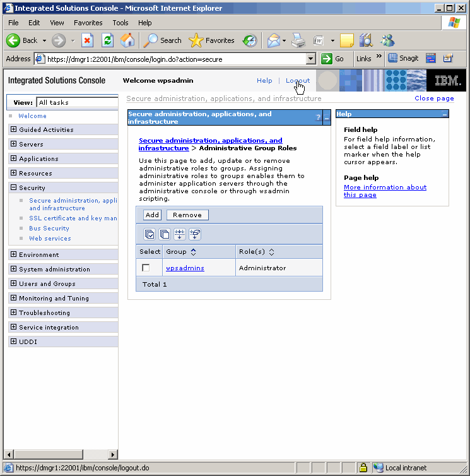Screen dimensions: 470x476
Task: Open the Tools menu
Action: 120,23
